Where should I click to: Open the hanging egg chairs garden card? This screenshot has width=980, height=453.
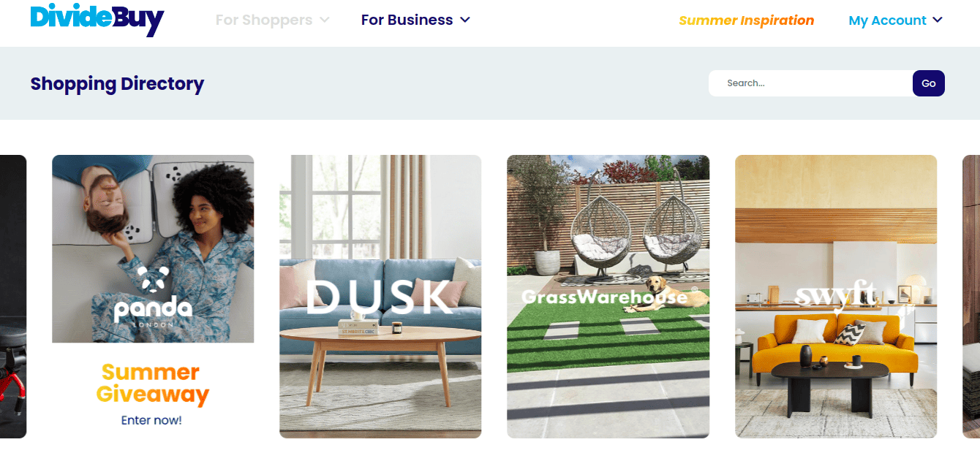pos(608,297)
